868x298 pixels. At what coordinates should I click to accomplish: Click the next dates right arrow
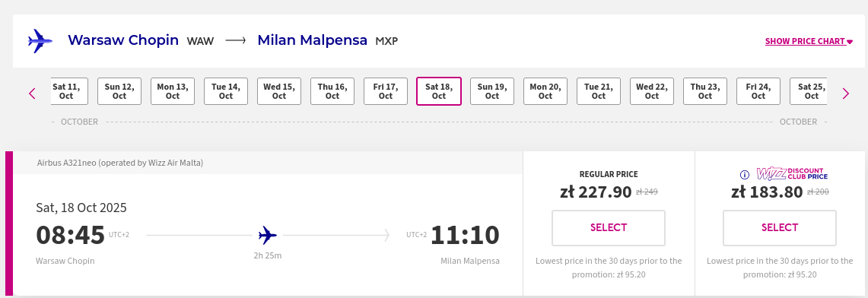(845, 94)
